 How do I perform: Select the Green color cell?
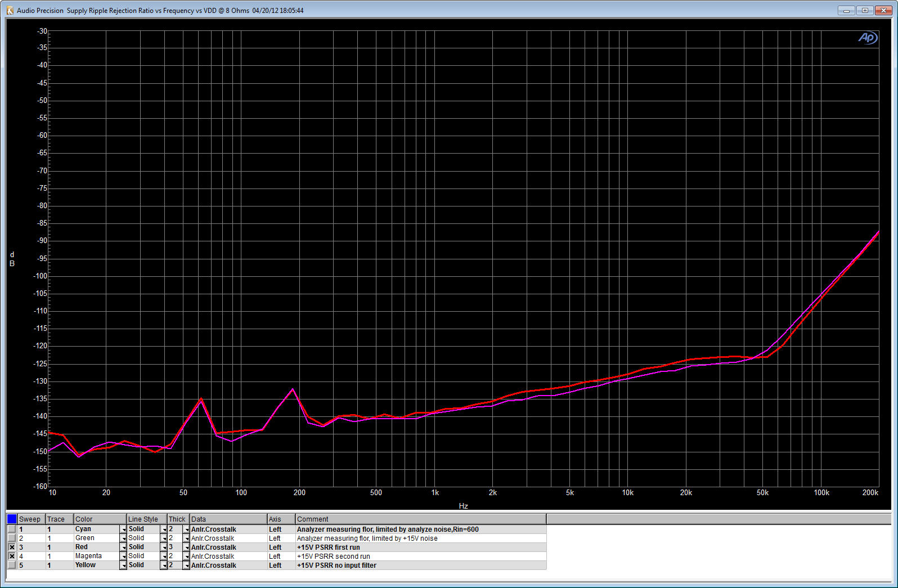[x=97, y=538]
